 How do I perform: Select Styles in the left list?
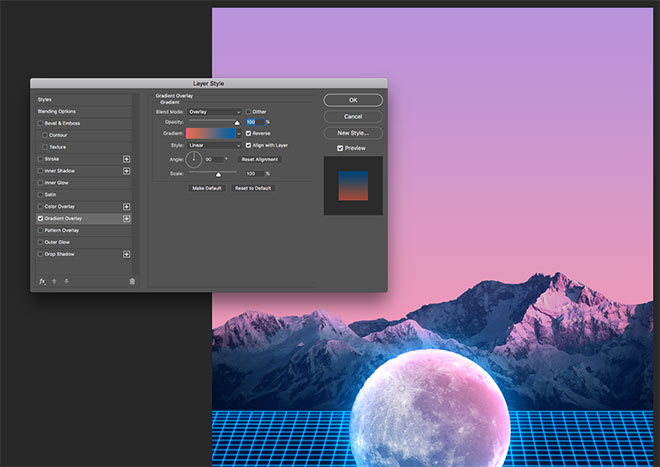coord(84,99)
